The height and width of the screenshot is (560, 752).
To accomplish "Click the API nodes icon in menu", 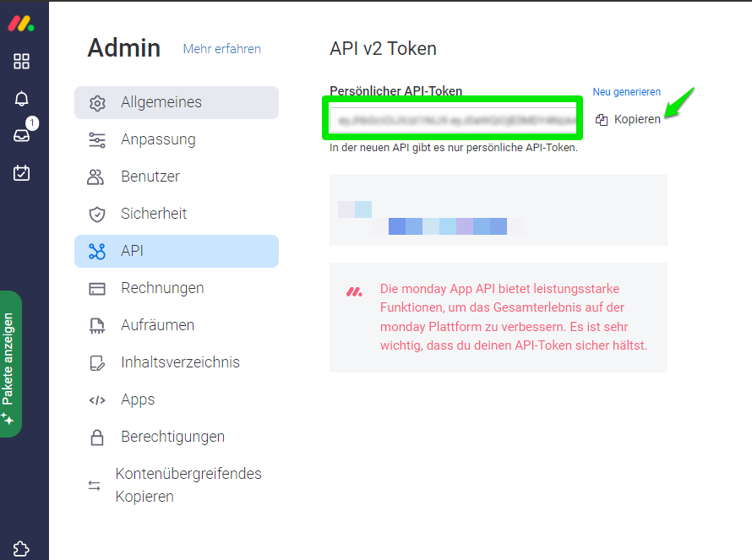I will [x=97, y=251].
